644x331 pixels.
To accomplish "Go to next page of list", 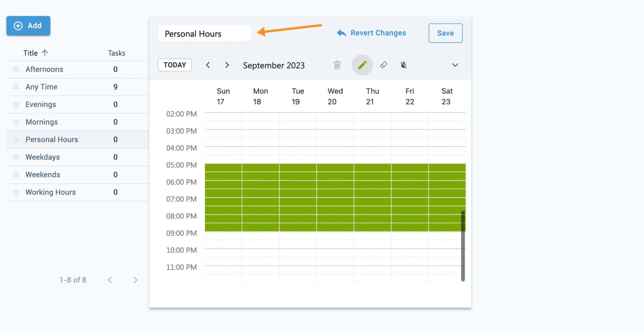I will pyautogui.click(x=135, y=280).
